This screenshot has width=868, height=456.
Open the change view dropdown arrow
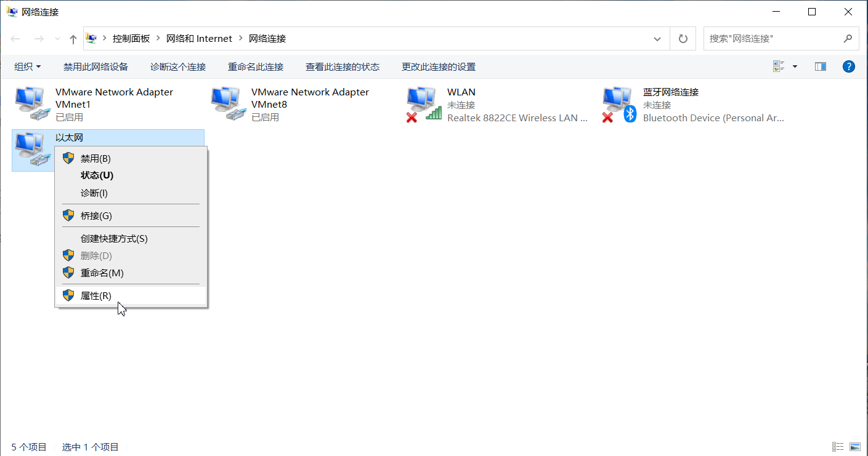click(x=795, y=66)
